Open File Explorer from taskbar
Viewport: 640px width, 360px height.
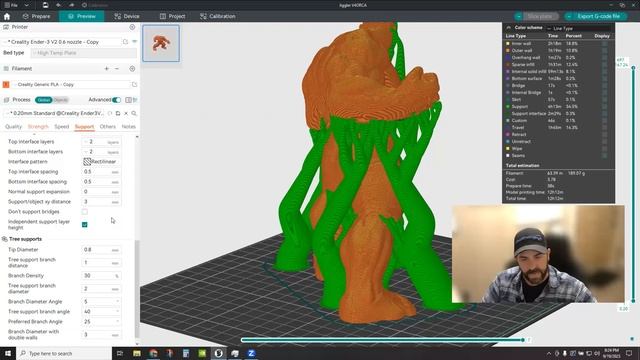[137, 353]
